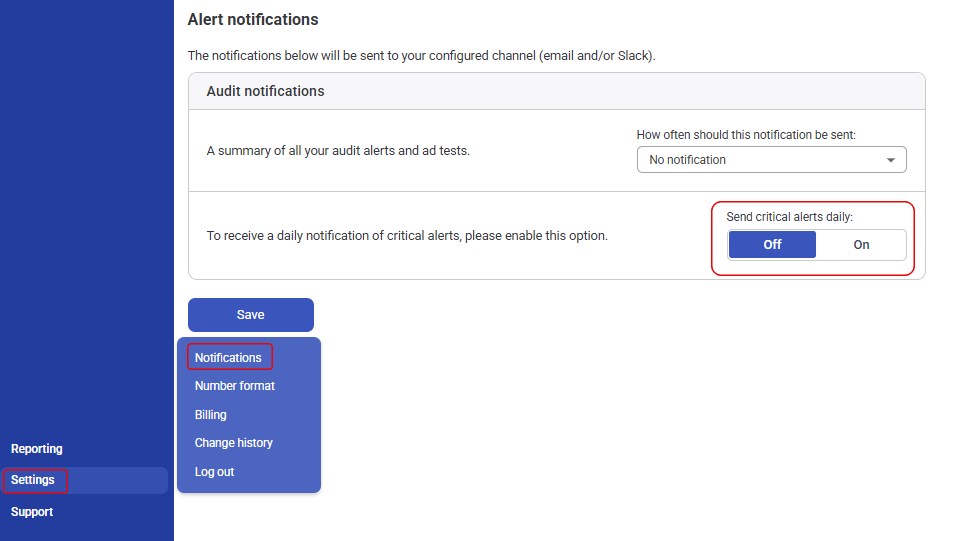
Task: Click the configured channel info sentence
Action: click(x=421, y=56)
